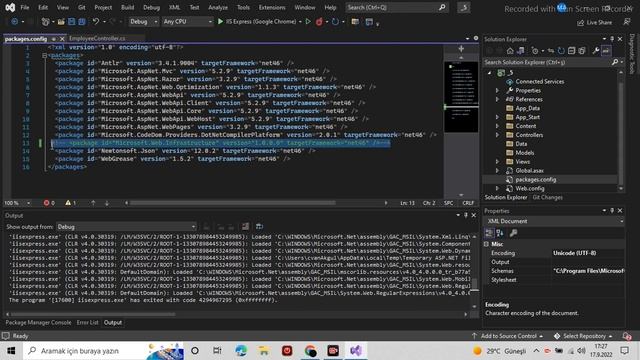Click the Live Share button

click(594, 22)
